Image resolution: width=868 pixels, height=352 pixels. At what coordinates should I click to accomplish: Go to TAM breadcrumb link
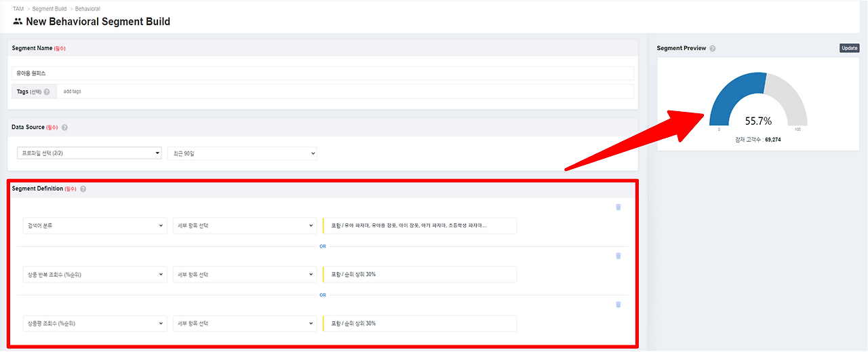click(x=18, y=9)
